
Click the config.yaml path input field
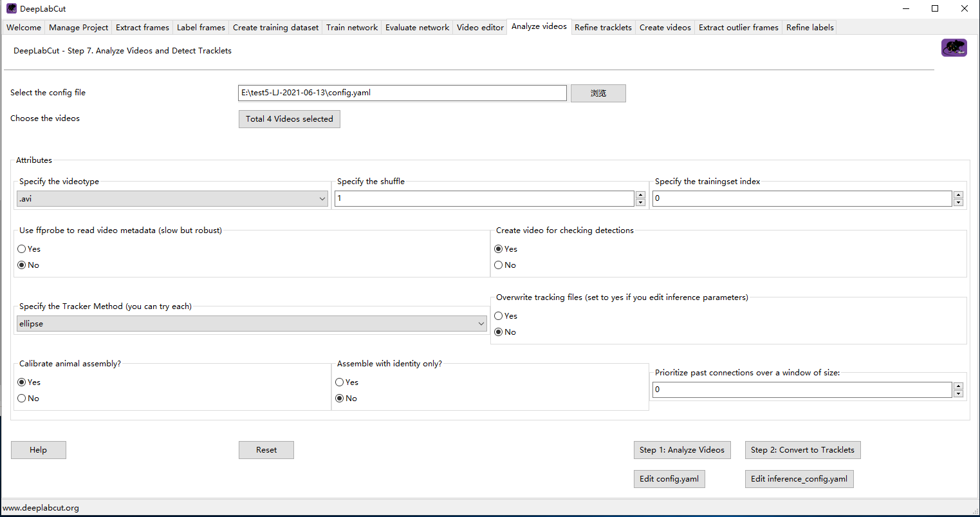(402, 93)
